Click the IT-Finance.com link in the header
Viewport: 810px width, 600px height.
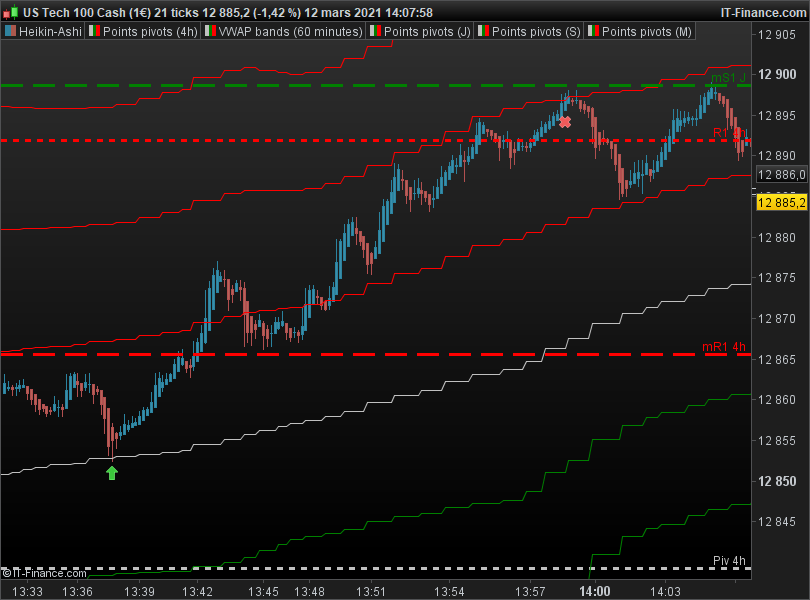pyautogui.click(x=763, y=12)
